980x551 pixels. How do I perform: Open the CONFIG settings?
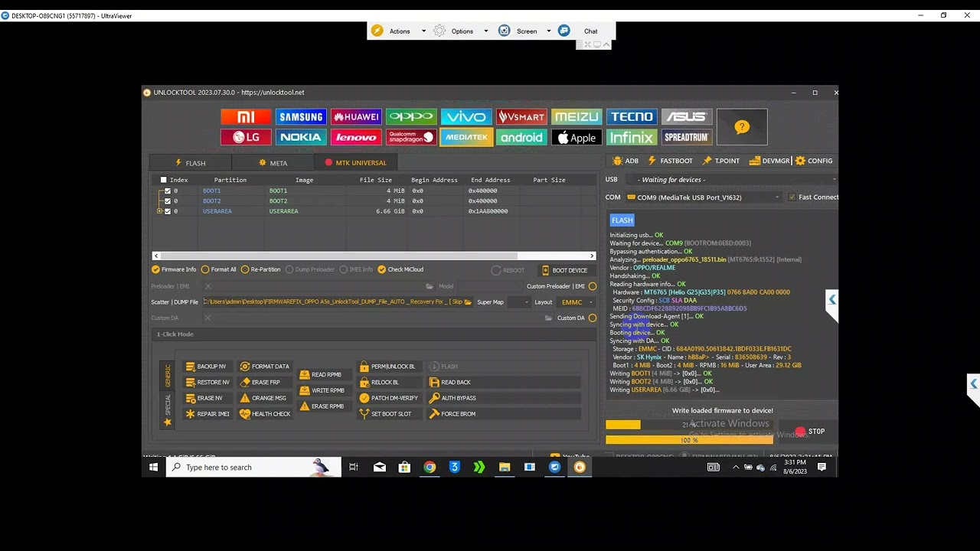point(814,161)
